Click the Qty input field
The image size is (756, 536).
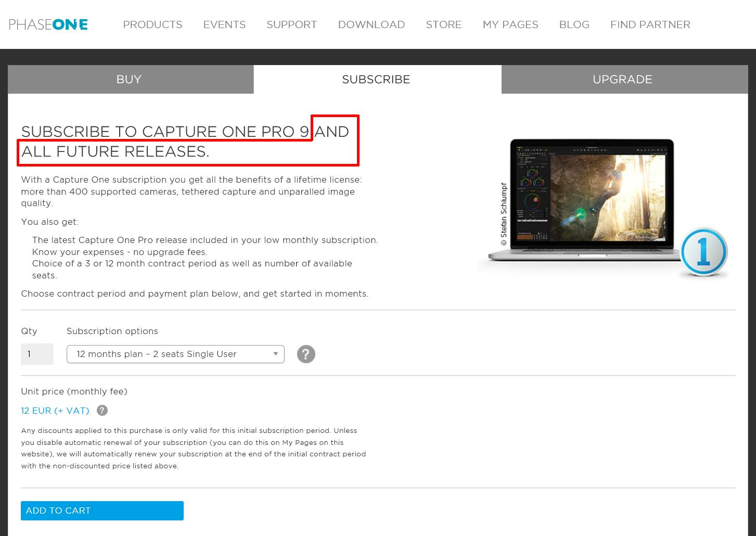tap(37, 354)
